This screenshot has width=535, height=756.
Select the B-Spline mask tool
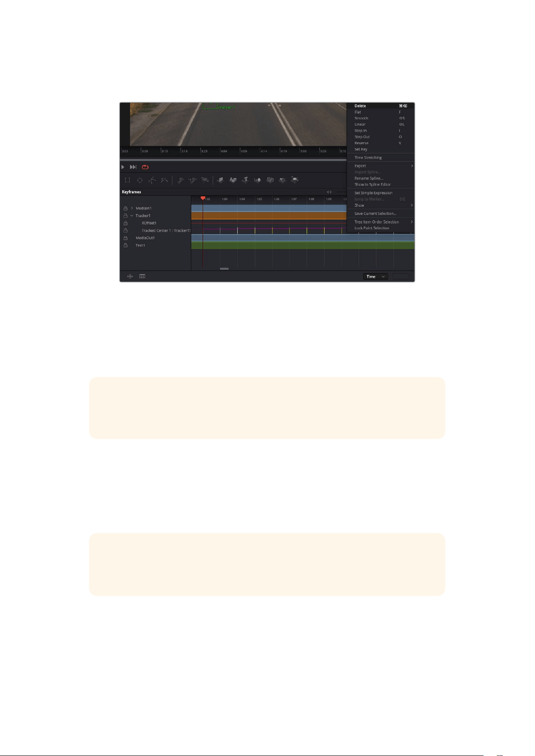click(x=164, y=180)
